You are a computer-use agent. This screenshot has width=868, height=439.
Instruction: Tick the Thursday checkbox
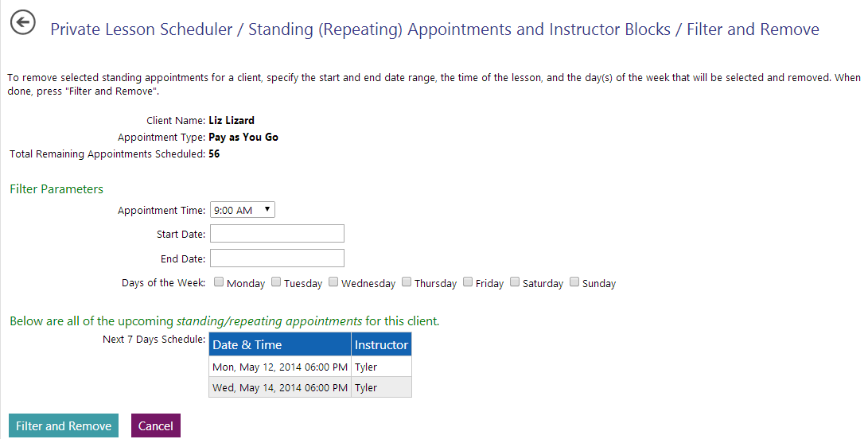407,282
